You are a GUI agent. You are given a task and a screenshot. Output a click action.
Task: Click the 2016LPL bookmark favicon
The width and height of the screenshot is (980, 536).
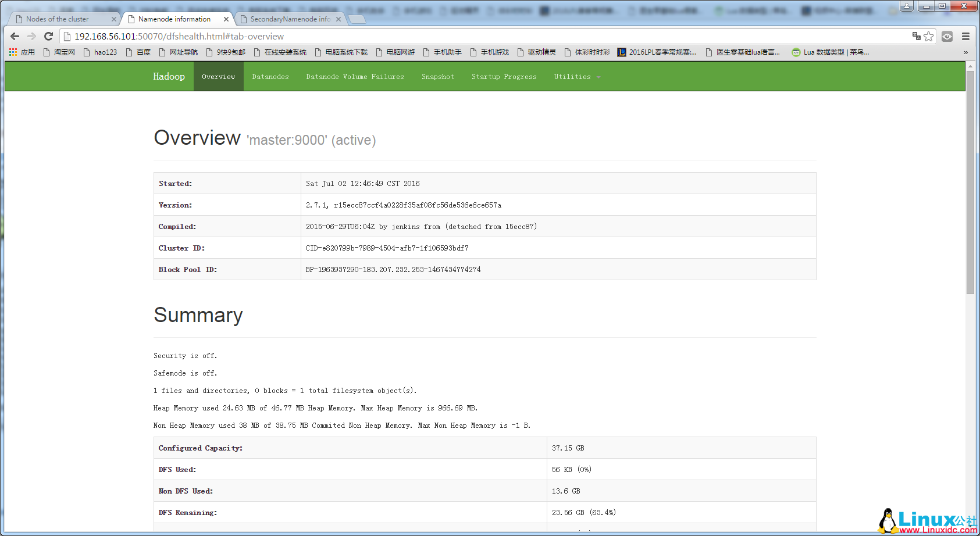point(622,52)
